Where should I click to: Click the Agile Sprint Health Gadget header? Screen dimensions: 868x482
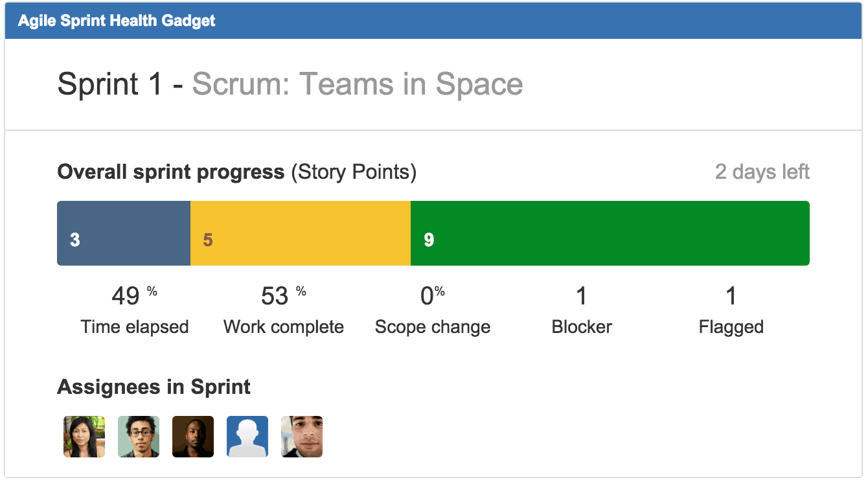click(x=117, y=21)
